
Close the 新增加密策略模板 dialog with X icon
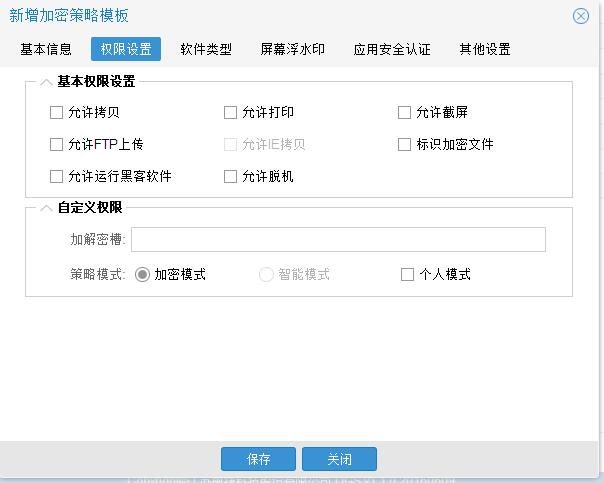point(580,16)
